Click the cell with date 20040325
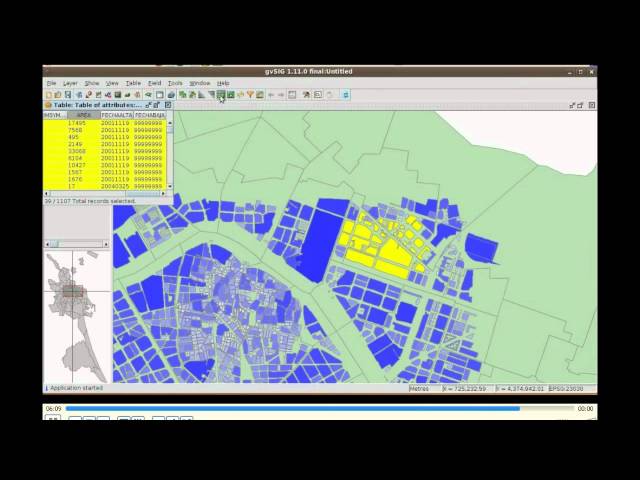This screenshot has height=480, width=640. pos(115,186)
